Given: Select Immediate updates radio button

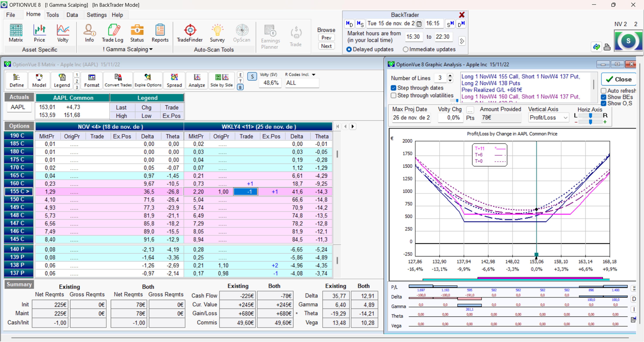Looking at the screenshot, I should (405, 49).
